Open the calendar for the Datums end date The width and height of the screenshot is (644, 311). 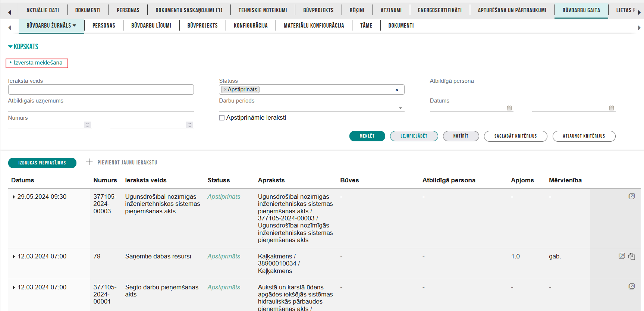pyautogui.click(x=612, y=108)
